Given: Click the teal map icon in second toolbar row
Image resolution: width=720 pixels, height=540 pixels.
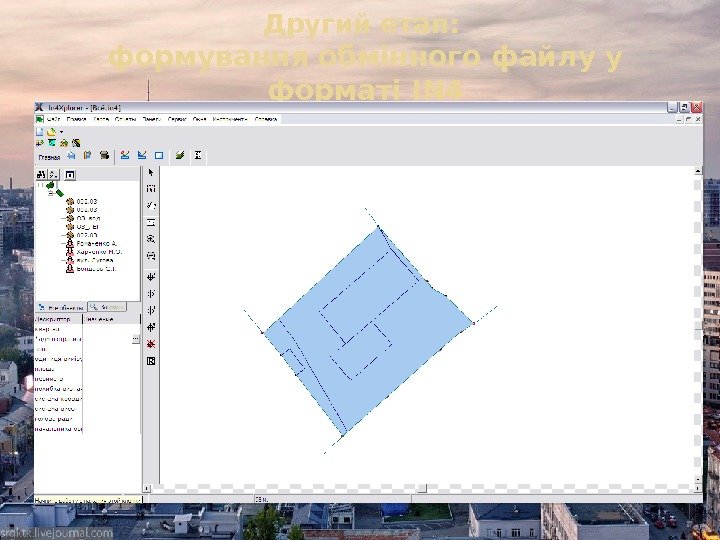Looking at the screenshot, I should 52,143.
